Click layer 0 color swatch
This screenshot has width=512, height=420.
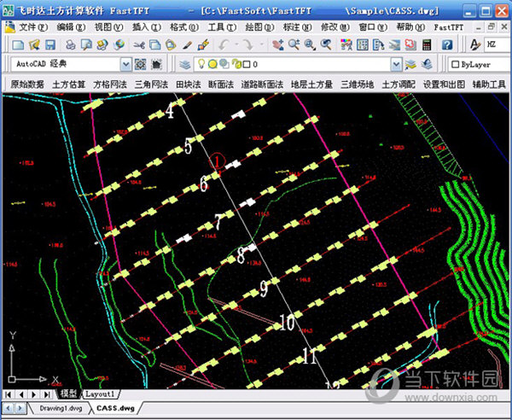[x=247, y=65]
